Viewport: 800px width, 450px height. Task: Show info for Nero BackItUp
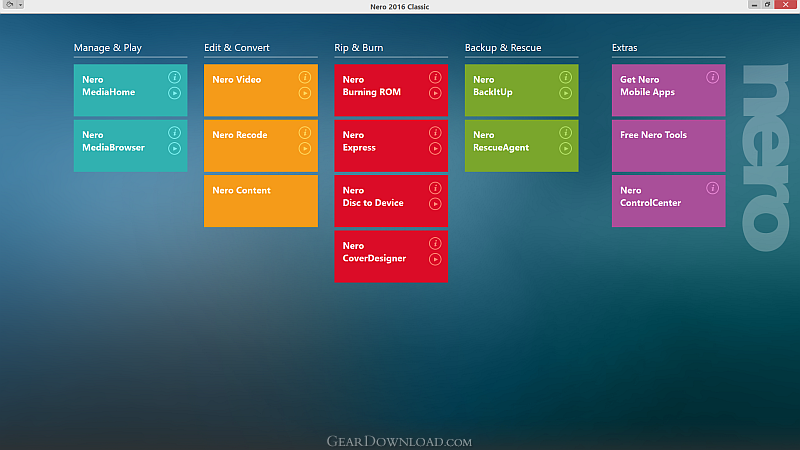(565, 78)
